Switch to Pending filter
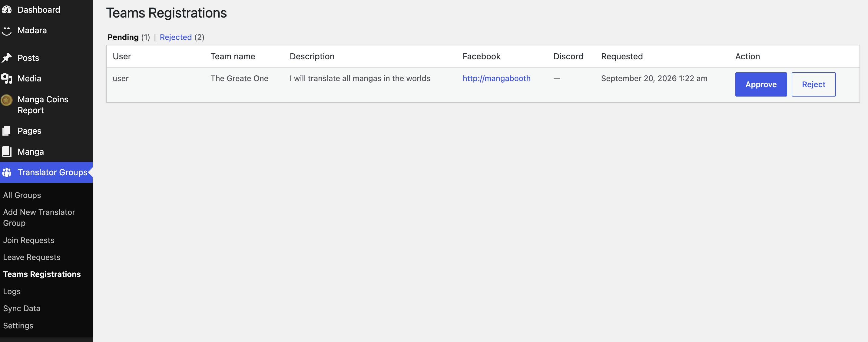The width and height of the screenshot is (868, 342). 123,37
